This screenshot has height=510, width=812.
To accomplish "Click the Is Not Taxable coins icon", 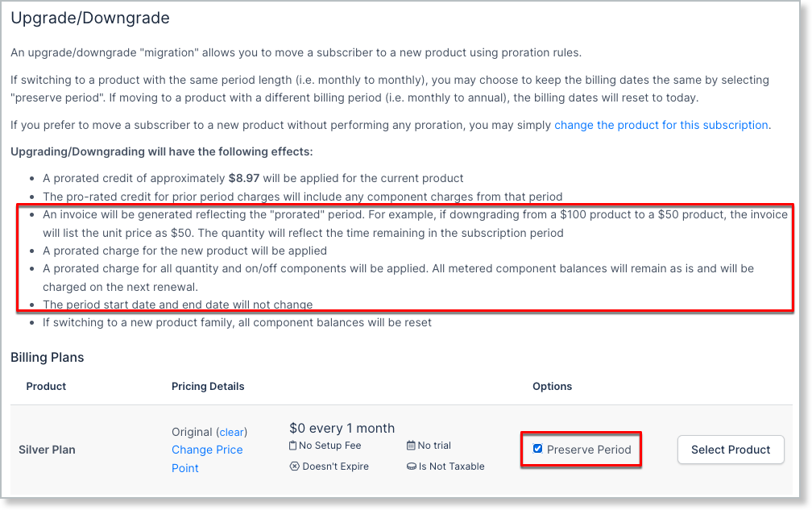I will [412, 466].
